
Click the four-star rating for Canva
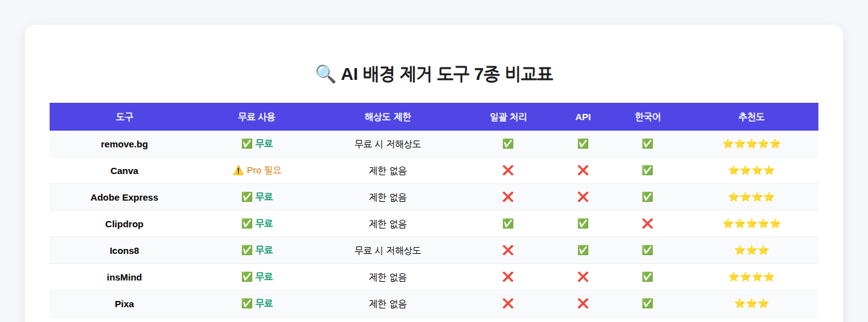point(751,170)
